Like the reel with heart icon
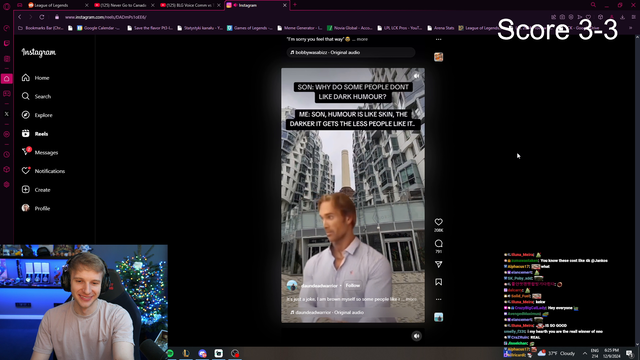Image resolution: width=640 pixels, height=360 pixels. point(438,222)
